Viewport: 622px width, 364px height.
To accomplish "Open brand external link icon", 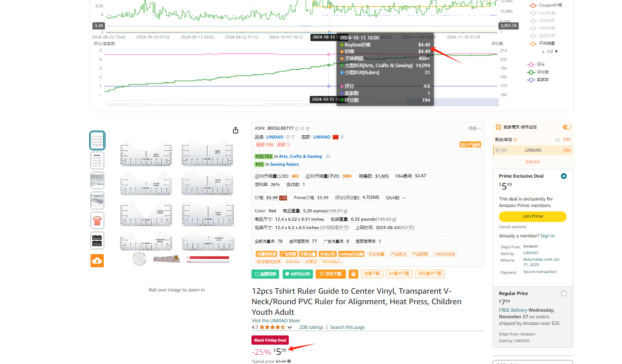I will click(x=292, y=137).
